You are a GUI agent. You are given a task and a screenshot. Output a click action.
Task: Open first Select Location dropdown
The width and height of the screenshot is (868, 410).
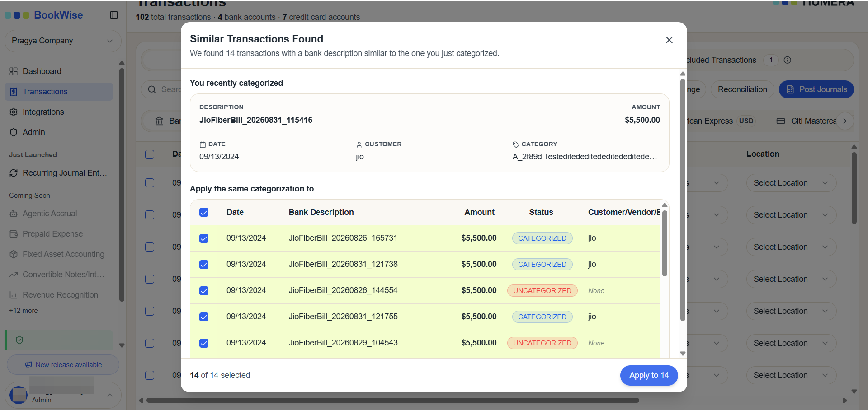[791, 183]
